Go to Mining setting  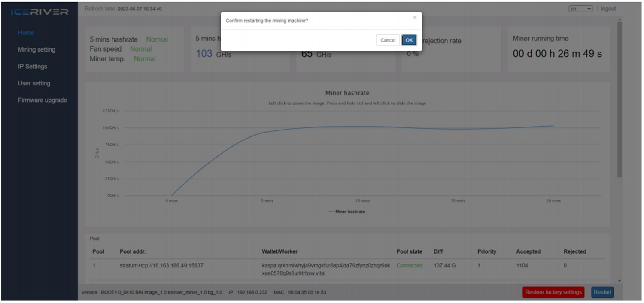pyautogui.click(x=36, y=49)
